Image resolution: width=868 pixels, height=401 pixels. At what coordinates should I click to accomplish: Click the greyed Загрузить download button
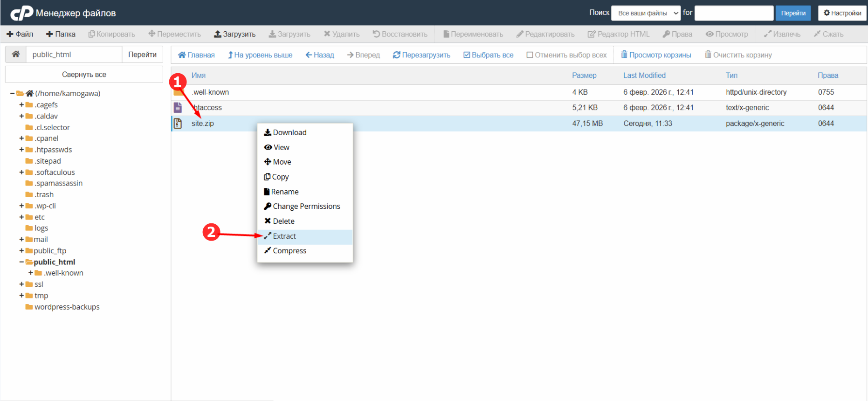click(289, 34)
